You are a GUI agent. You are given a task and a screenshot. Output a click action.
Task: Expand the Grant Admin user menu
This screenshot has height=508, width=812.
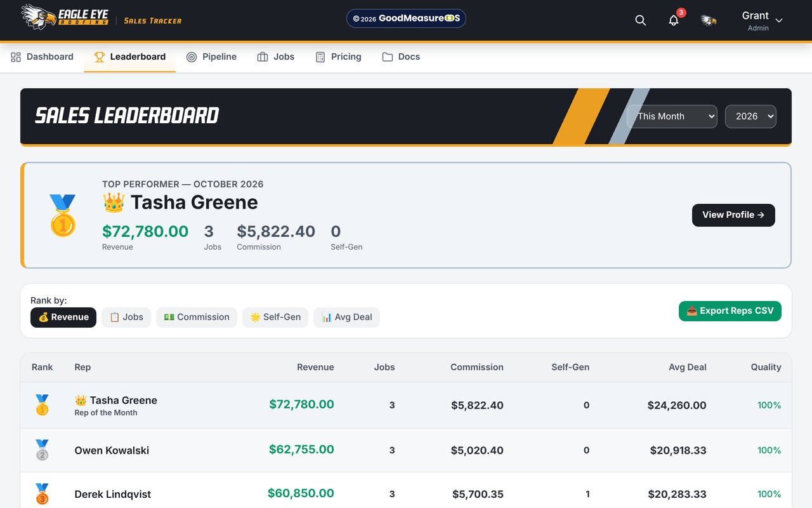point(763,20)
